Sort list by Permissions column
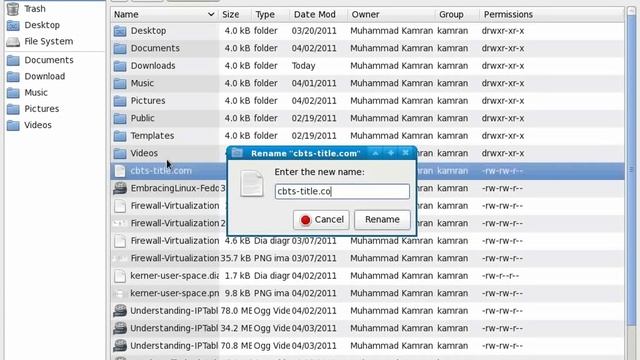 click(551, 14)
